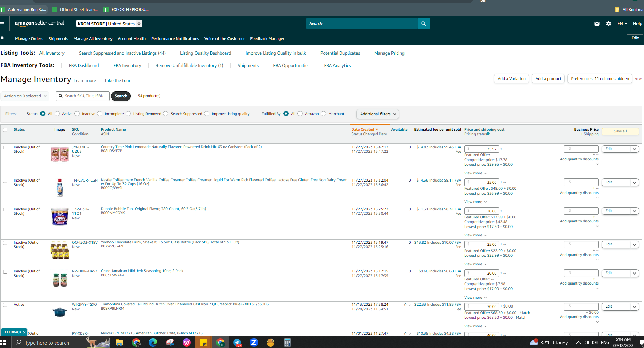Screen dimensions: 644x348
Task: Click Take the tour link
Action: click(117, 81)
